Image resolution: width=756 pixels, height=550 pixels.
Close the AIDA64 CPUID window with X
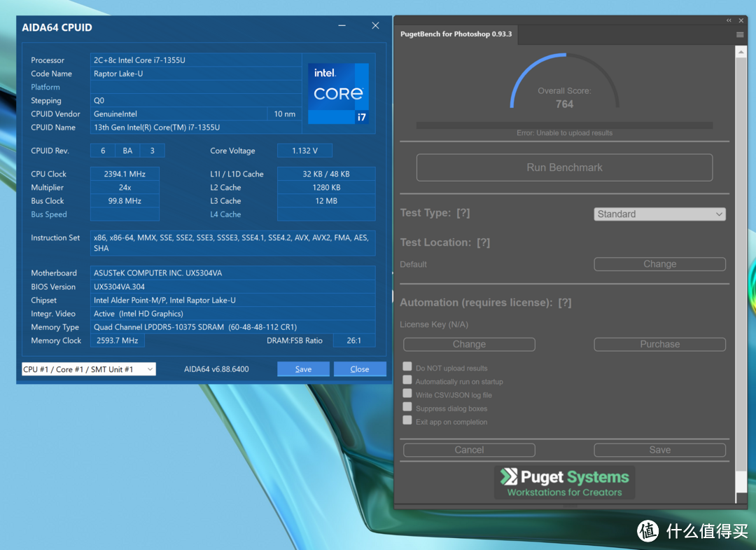(x=375, y=25)
